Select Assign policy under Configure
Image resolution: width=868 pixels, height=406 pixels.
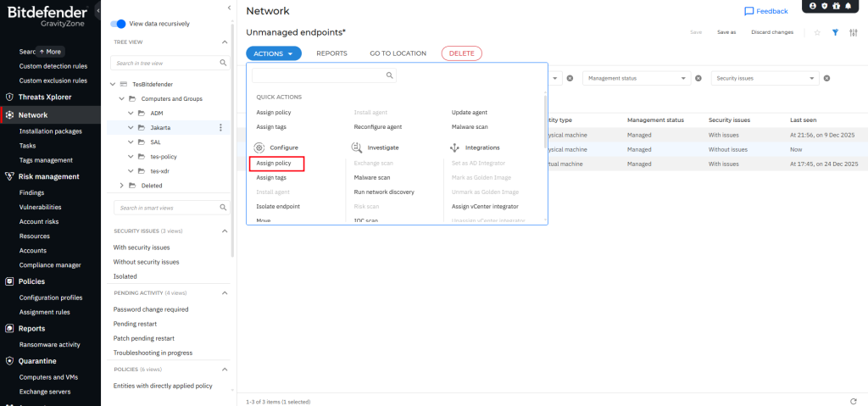[x=274, y=163]
